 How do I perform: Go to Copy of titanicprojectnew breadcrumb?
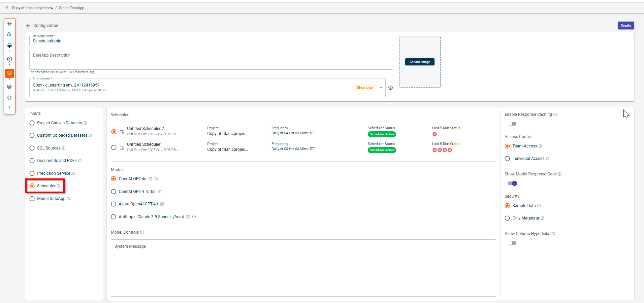click(33, 8)
